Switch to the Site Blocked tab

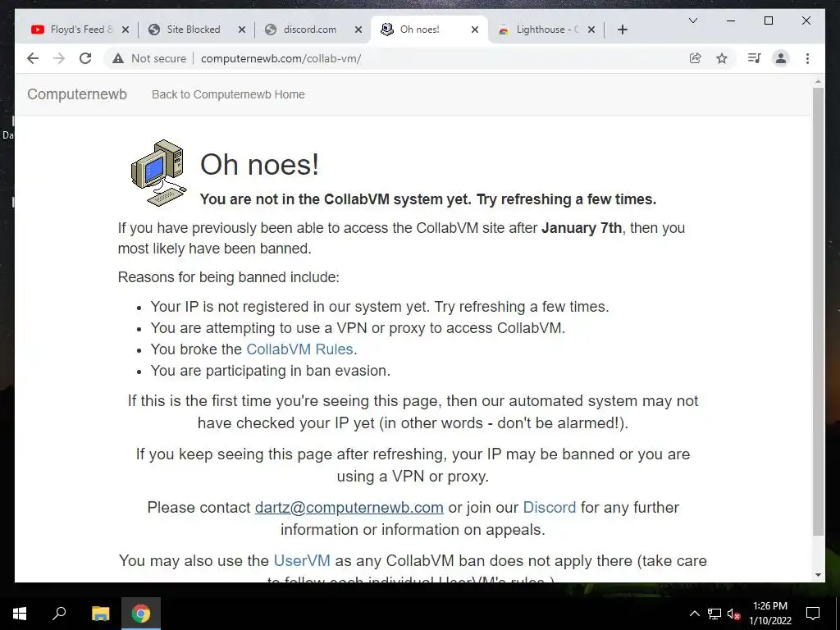coord(196,30)
